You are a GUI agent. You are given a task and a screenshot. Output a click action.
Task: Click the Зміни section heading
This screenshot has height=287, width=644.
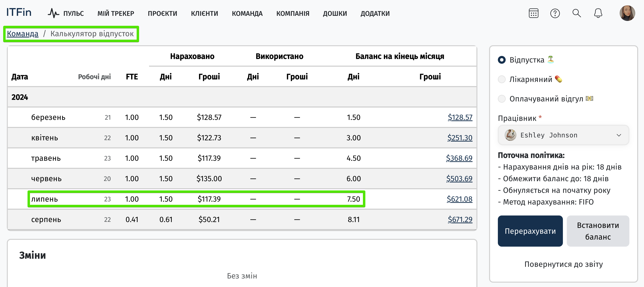(32, 255)
